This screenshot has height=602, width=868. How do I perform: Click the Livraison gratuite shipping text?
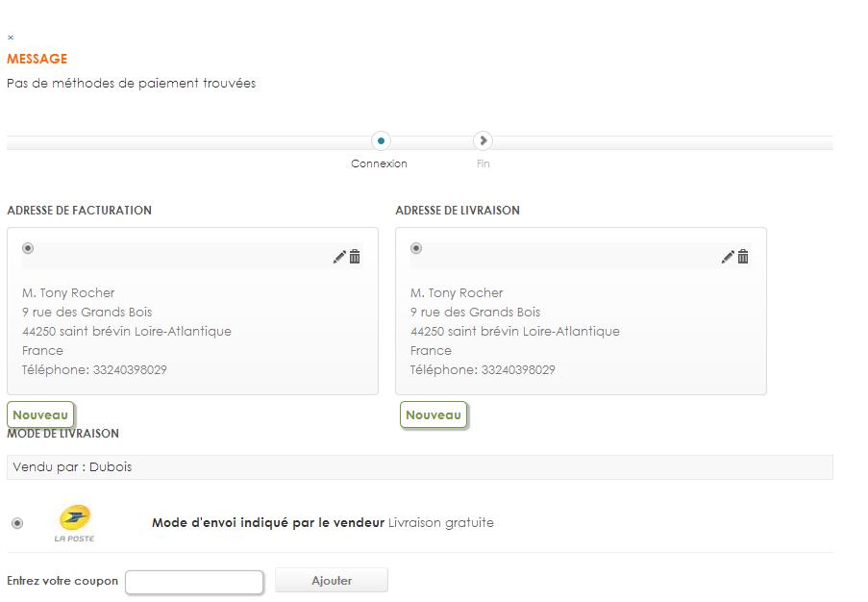(x=441, y=523)
